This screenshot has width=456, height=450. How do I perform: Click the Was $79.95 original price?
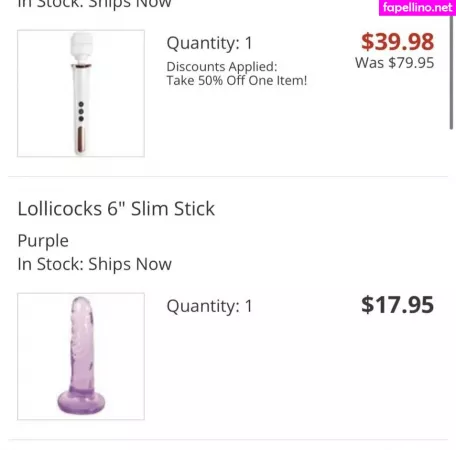coord(395,63)
